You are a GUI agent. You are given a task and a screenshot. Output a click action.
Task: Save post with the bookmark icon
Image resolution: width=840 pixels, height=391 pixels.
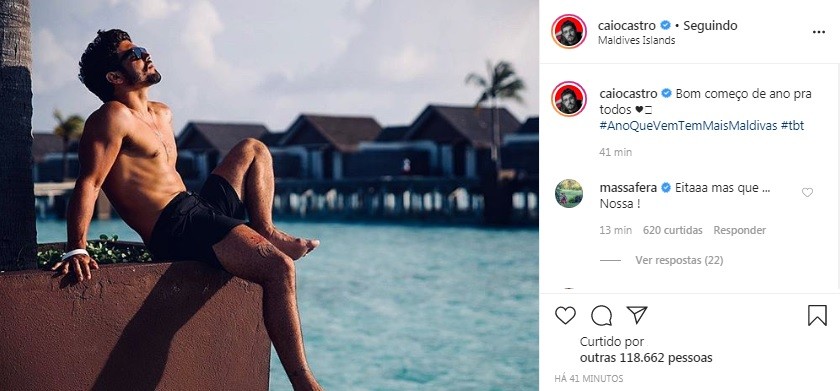[x=817, y=315]
